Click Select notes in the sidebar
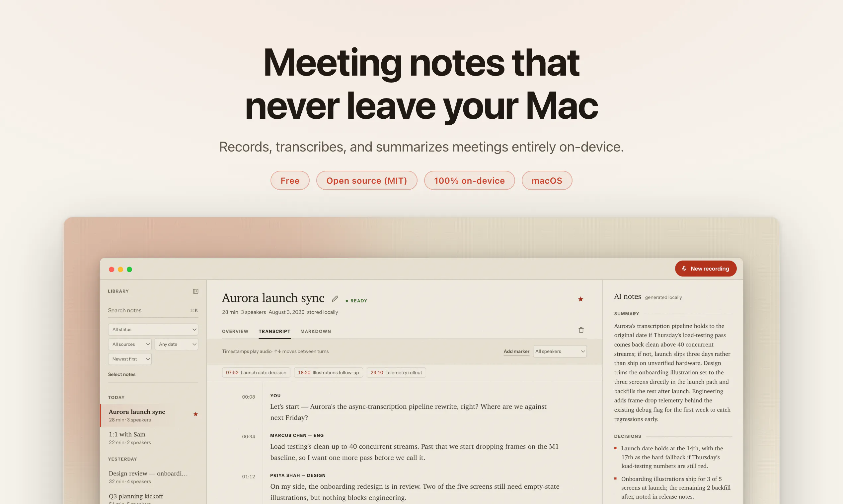Screen dimensions: 843x504 122,374
